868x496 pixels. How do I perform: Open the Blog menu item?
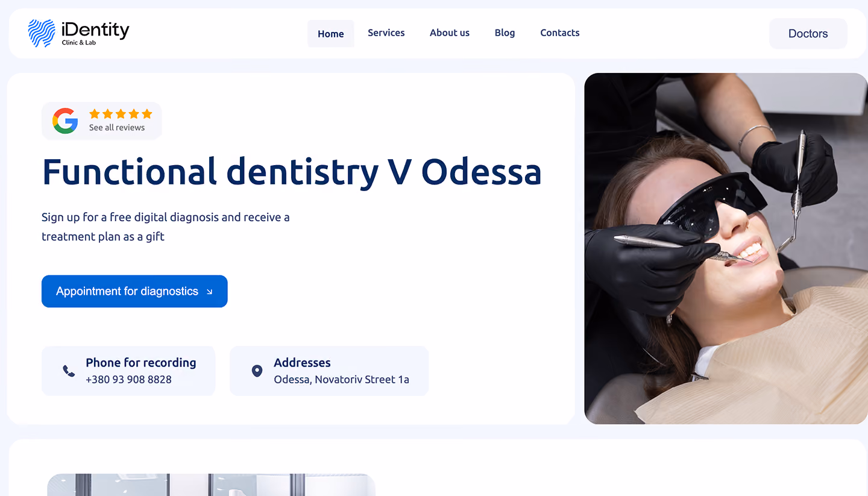[505, 33]
